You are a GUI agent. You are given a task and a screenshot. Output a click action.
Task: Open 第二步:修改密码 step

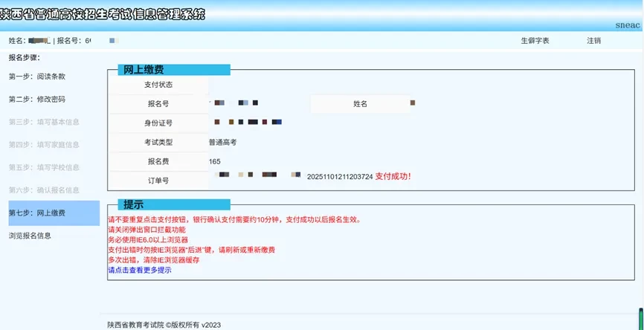(x=37, y=100)
